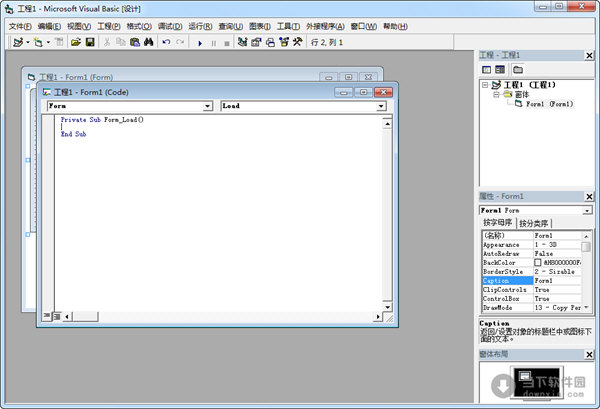Collapse the 工程1 (工程1) project node
Viewport: 600px width, 409px height.
pyautogui.click(x=485, y=85)
